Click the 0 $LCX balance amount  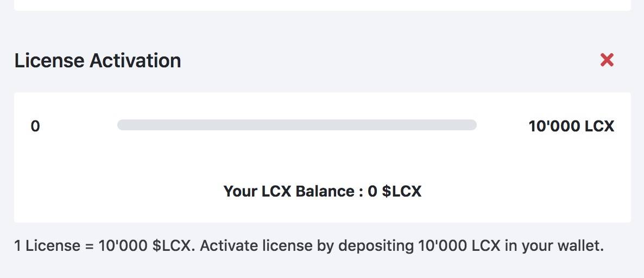[x=395, y=191]
